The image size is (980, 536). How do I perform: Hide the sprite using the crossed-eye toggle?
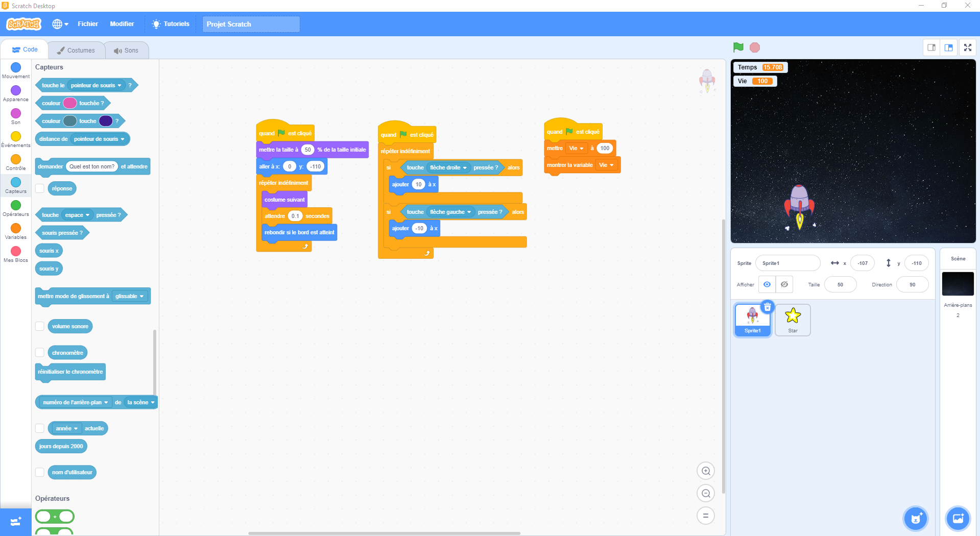pyautogui.click(x=784, y=285)
